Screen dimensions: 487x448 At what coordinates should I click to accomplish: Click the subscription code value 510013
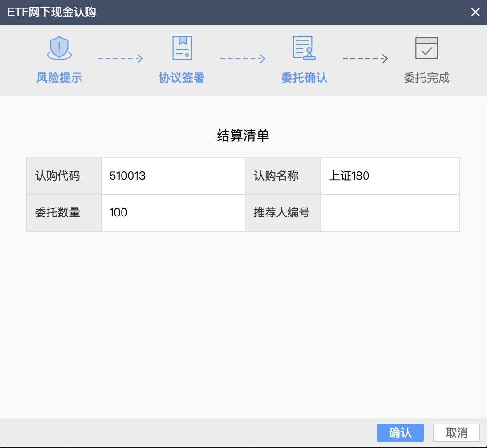pos(127,176)
